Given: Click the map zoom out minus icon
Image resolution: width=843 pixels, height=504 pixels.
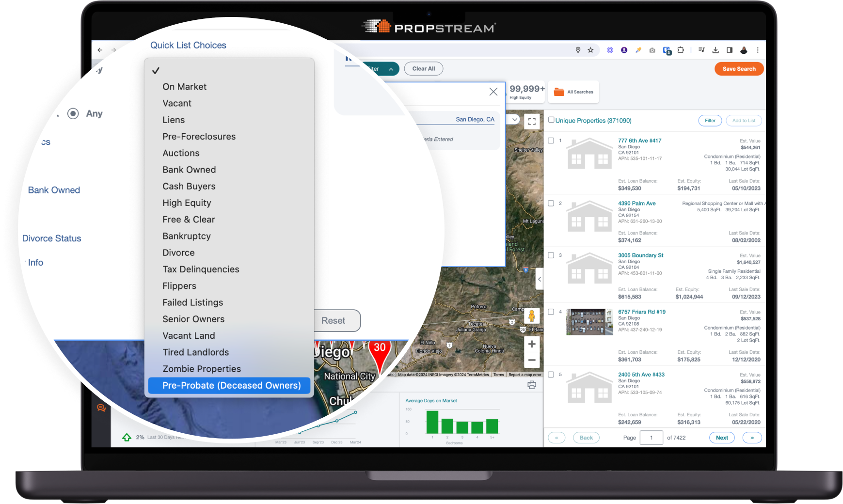Looking at the screenshot, I should click(x=532, y=360).
